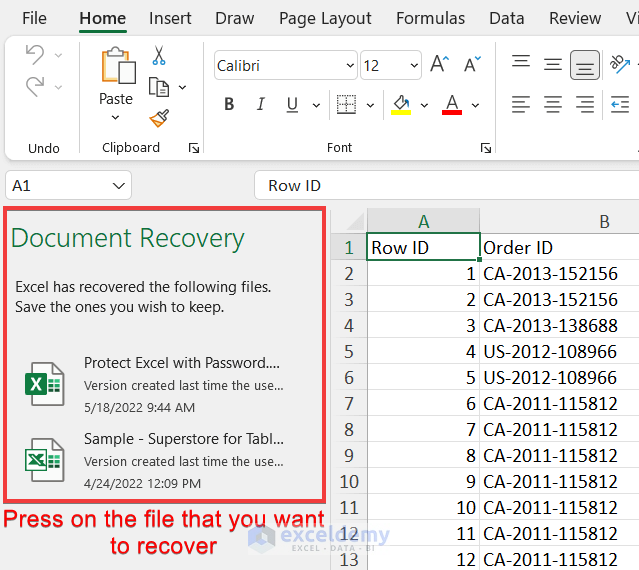Toggle Bold formatting
This screenshot has height=570, width=639.
pyautogui.click(x=229, y=104)
